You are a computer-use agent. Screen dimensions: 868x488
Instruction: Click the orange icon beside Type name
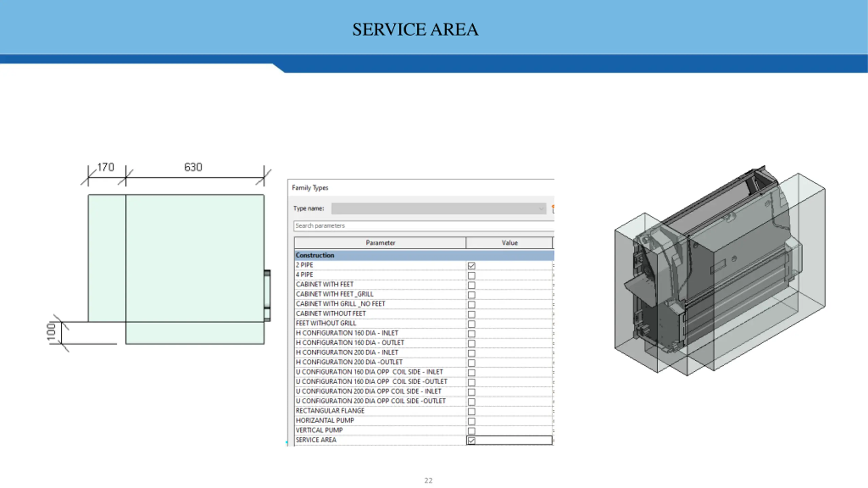[553, 209]
